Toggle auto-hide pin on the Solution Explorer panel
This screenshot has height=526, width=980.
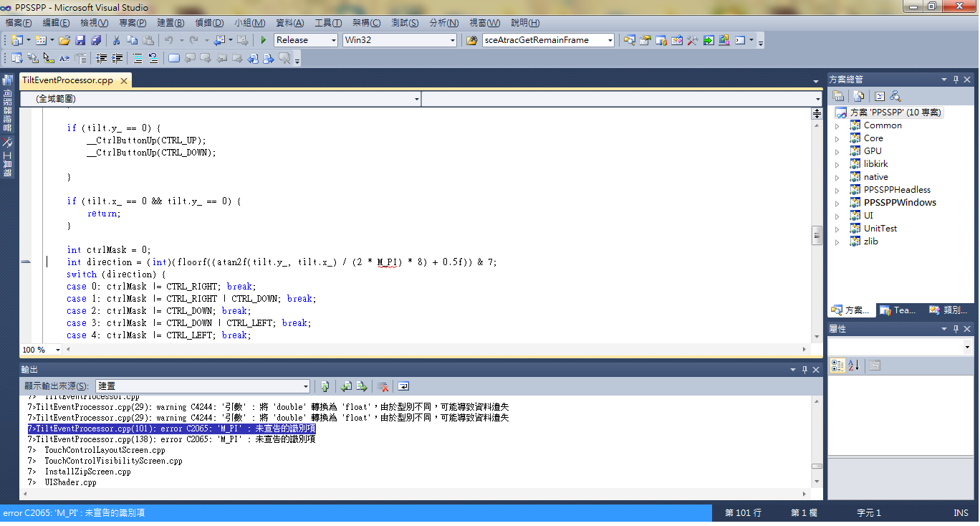[x=956, y=80]
